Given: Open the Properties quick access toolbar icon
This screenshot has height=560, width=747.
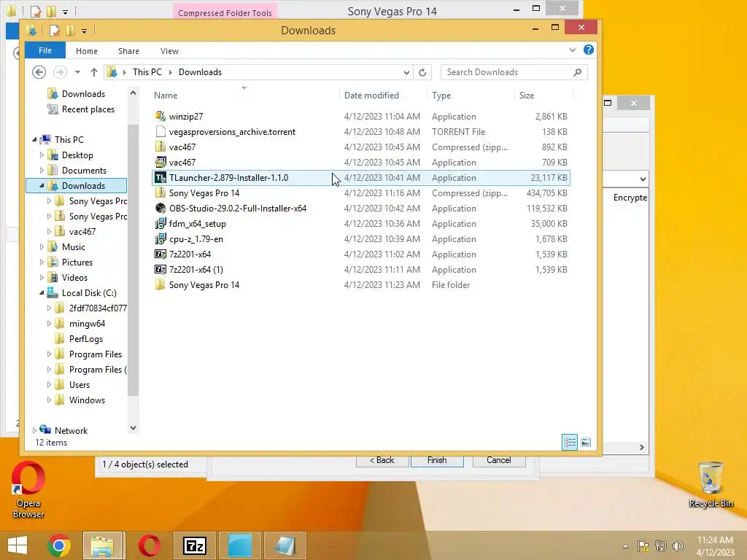Looking at the screenshot, I should tap(55, 31).
